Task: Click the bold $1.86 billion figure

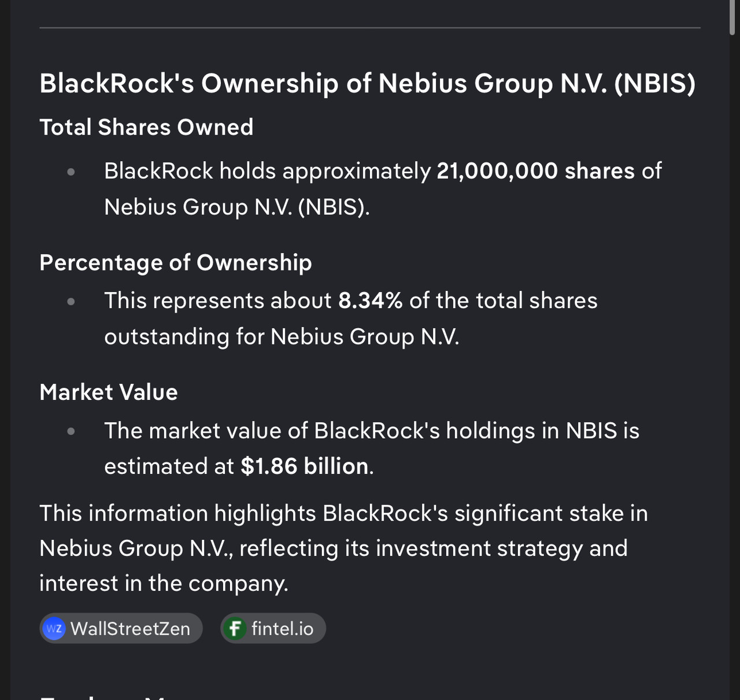Action: click(305, 466)
